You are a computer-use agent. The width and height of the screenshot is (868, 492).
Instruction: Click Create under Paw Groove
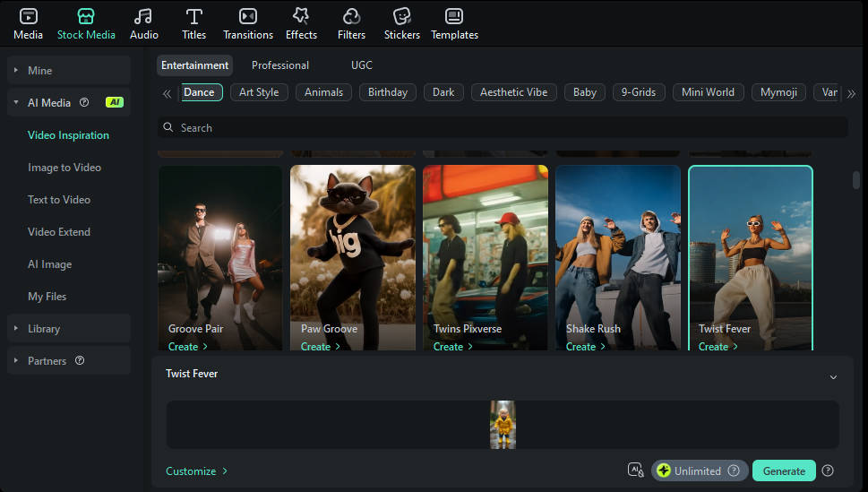(320, 346)
